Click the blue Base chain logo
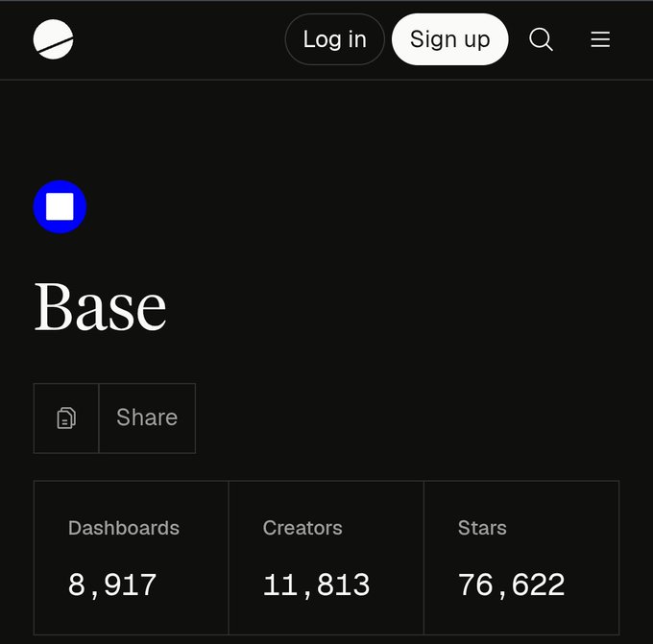Screen dimensions: 653x644 [60, 206]
